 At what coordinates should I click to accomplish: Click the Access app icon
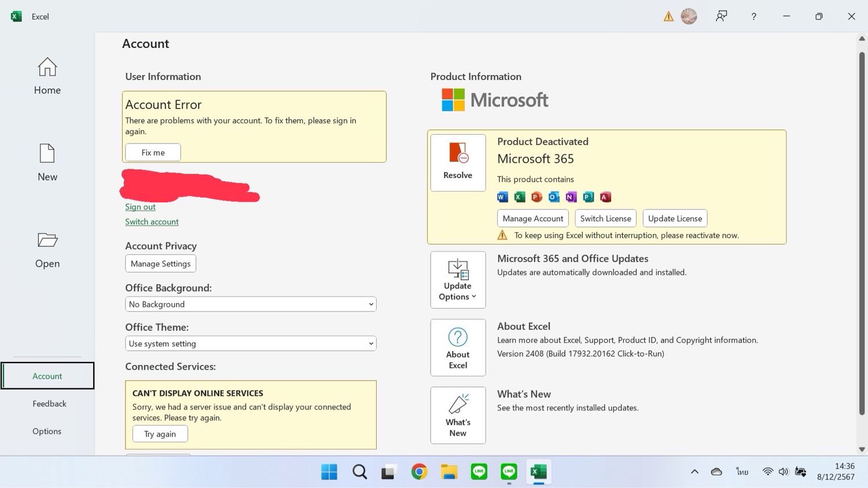605,197
